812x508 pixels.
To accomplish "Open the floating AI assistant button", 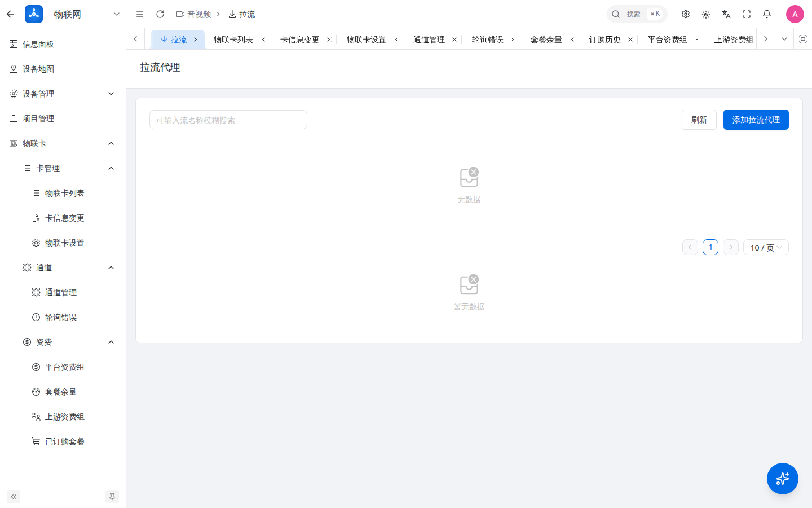I will pos(783,479).
